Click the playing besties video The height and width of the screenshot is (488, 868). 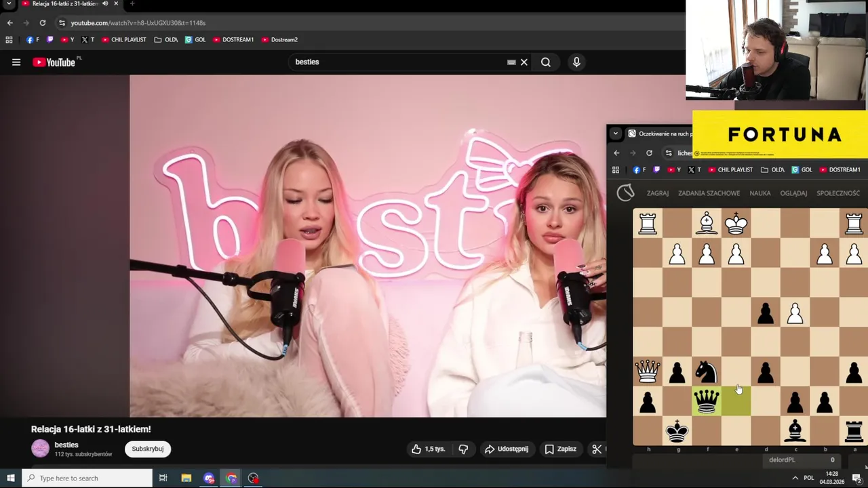coord(368,246)
